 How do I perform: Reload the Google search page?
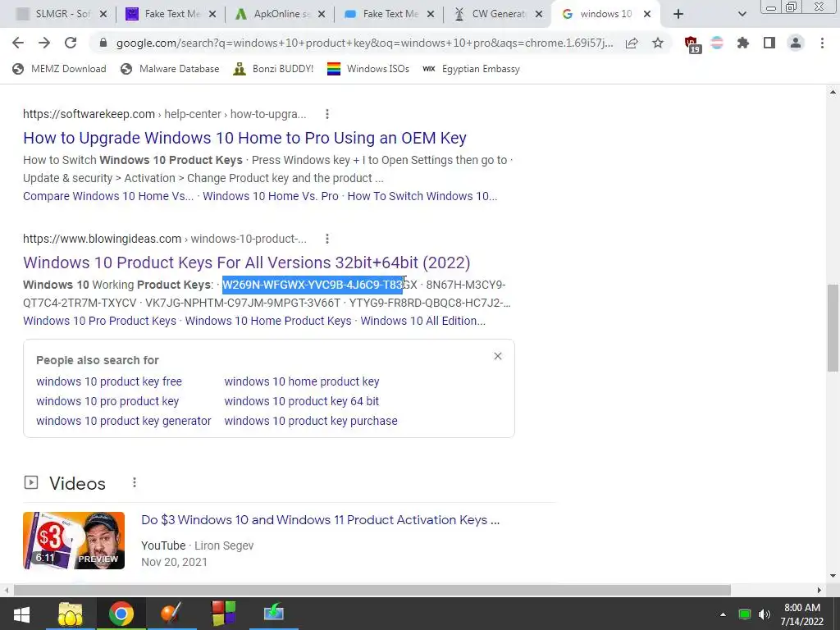tap(71, 43)
